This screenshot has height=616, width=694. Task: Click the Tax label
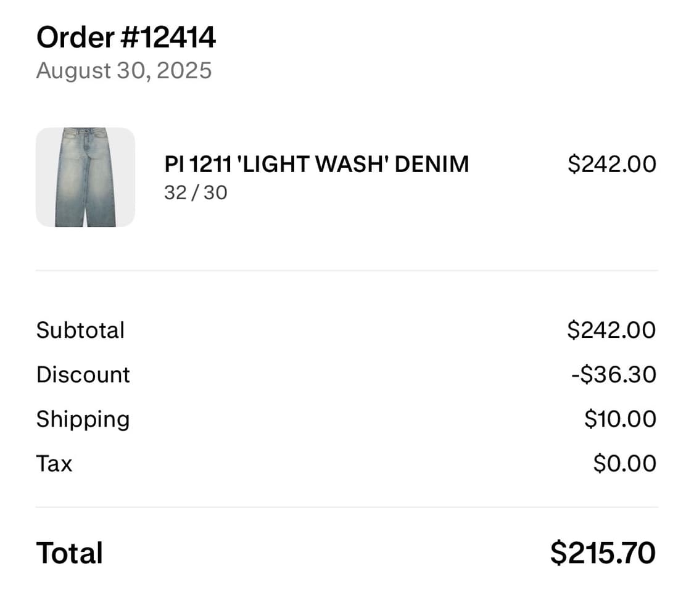click(x=54, y=464)
